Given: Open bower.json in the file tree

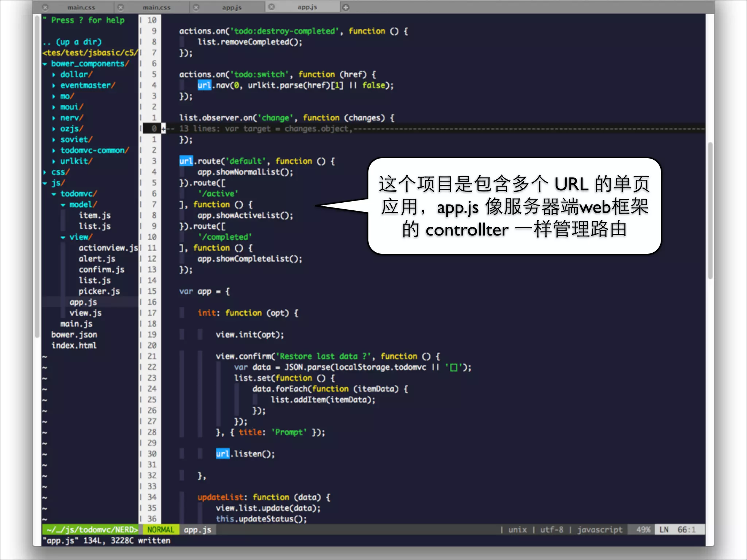Looking at the screenshot, I should coord(74,335).
